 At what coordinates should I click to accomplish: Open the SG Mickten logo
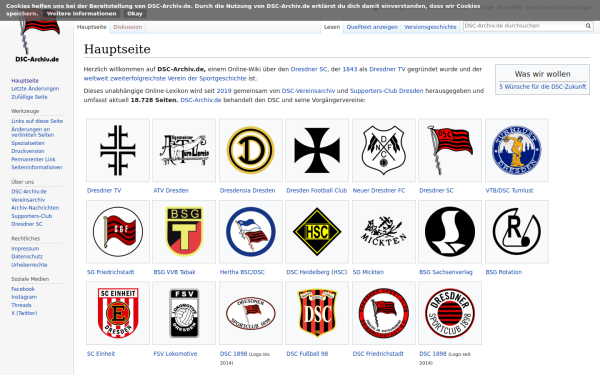coord(383,231)
